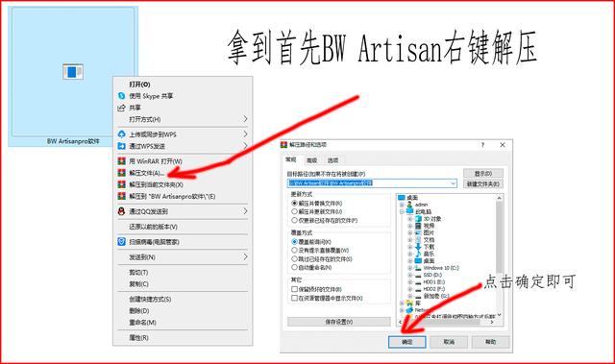Click the 库 libraries icon in tree
The image size is (615, 364).
tap(410, 303)
